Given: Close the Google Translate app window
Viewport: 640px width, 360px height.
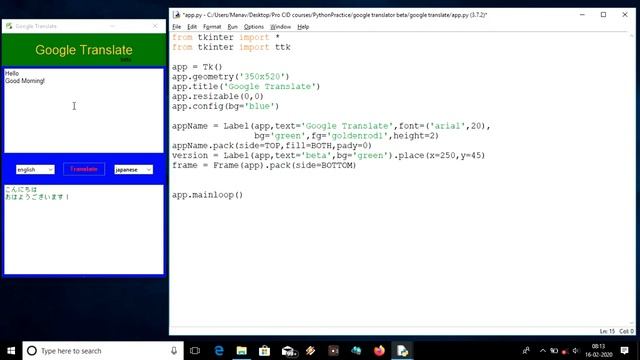Looking at the screenshot, I should 155,26.
